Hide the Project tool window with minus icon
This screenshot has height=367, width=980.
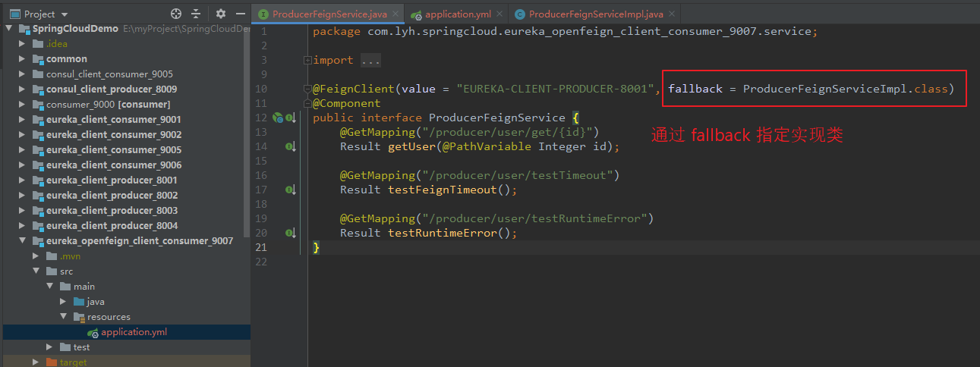pyautogui.click(x=241, y=14)
